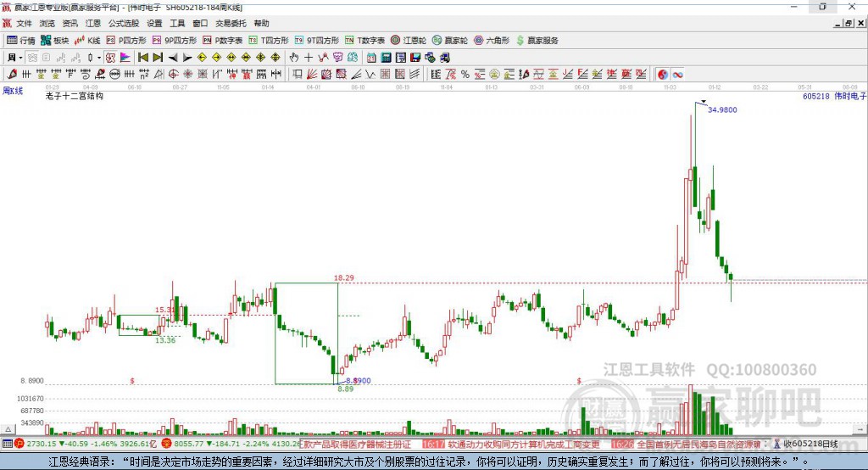Select the red fan lines tool
The image size is (868, 470).
312,75
